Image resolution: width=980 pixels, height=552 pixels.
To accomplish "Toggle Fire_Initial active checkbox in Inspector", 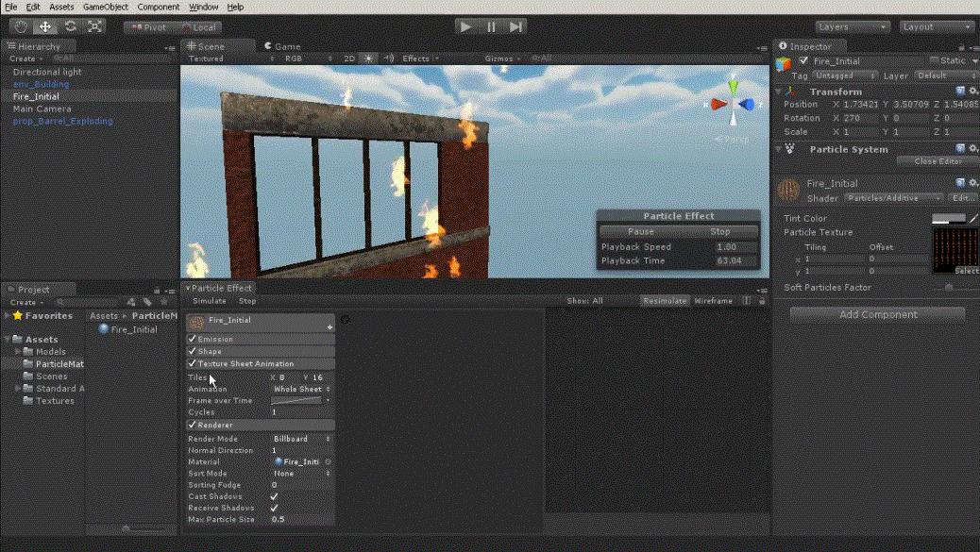I will (x=803, y=60).
